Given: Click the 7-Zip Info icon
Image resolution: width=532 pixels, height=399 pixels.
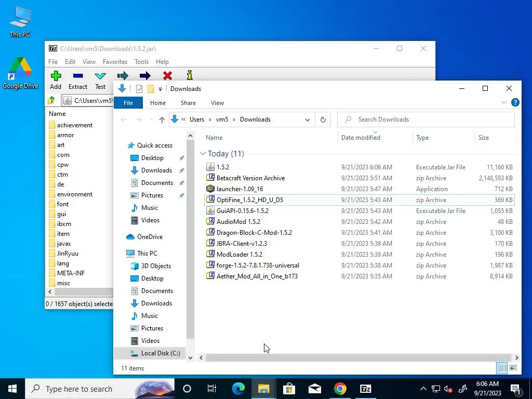Looking at the screenshot, I should [x=190, y=75].
